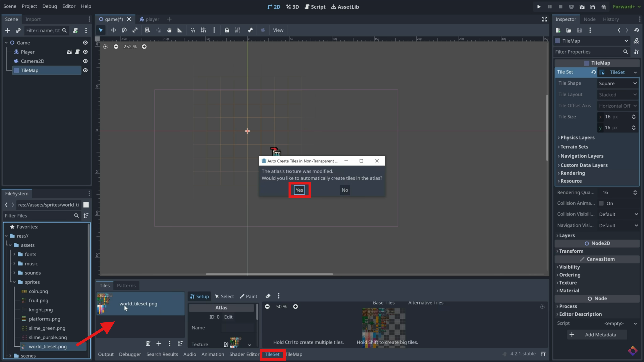Click the Add Child Node plus icon
This screenshot has height=362, width=644.
[8, 31]
